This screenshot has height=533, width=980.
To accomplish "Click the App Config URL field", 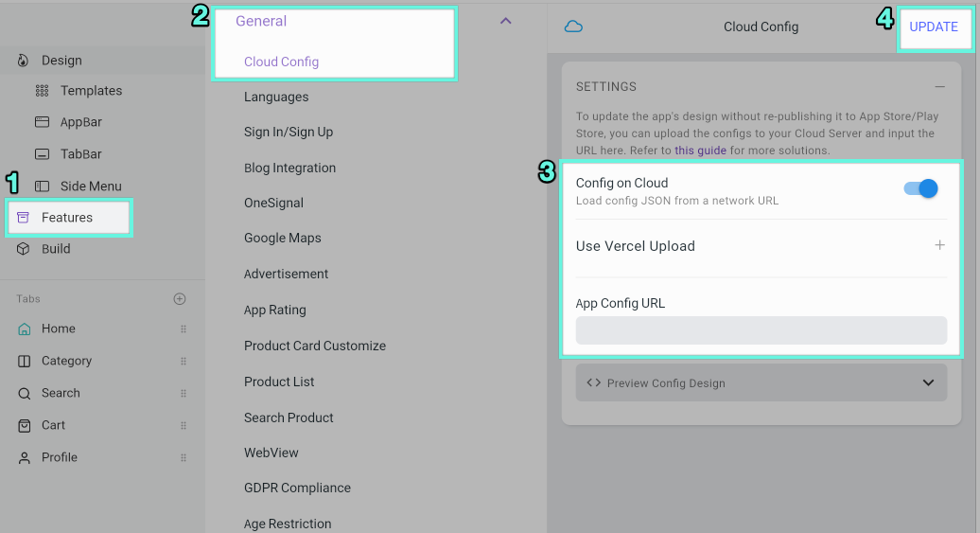I will (761, 330).
